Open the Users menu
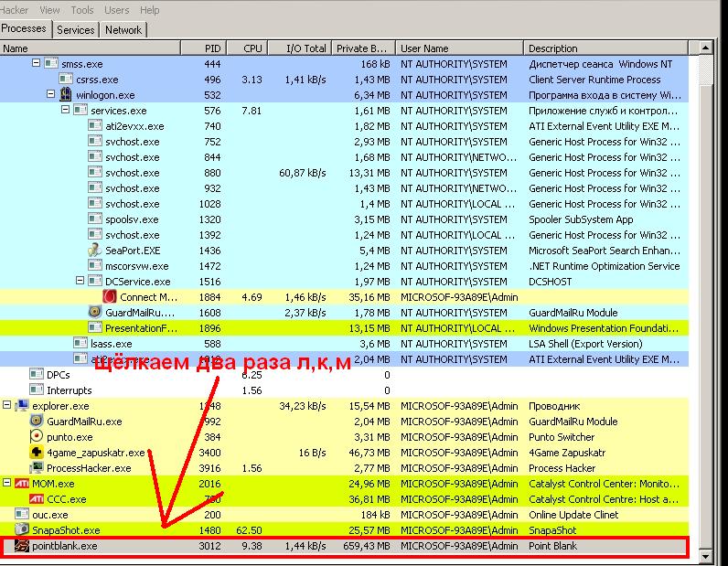 [x=116, y=10]
